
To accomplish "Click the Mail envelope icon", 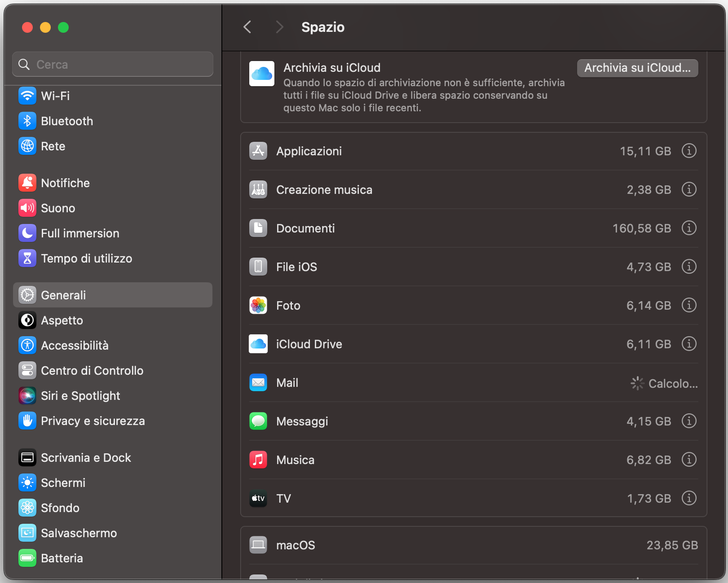I will point(258,382).
